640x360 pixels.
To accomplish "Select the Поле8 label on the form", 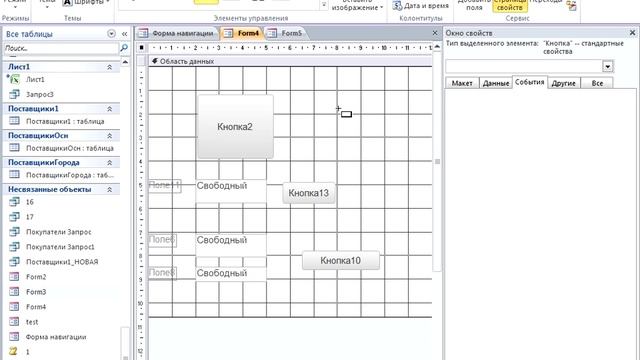I will coord(162,273).
